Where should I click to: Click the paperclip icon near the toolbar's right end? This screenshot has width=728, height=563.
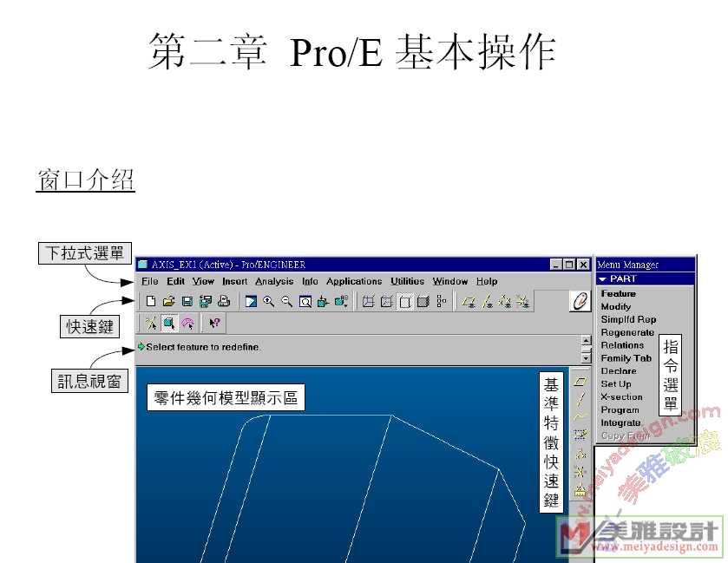point(580,301)
